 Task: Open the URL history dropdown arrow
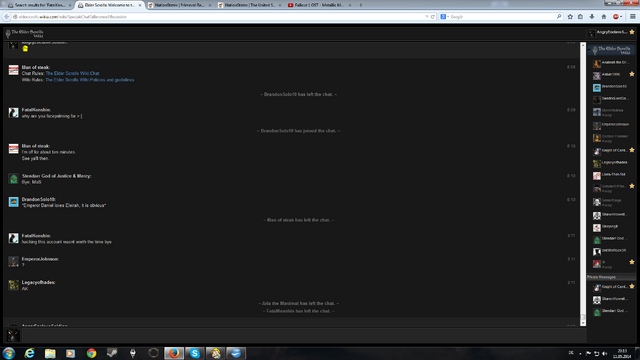[427, 17]
